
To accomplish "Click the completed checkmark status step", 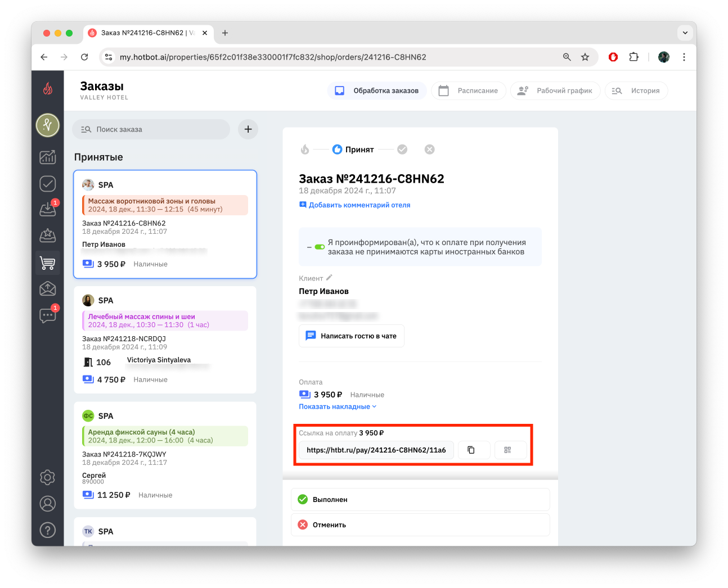I will pyautogui.click(x=402, y=150).
